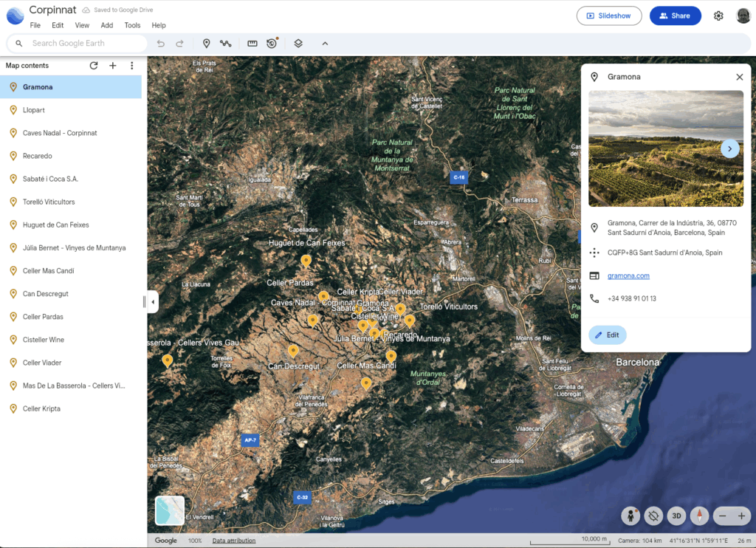Click Gramona phone number +34 938 91 01 13

[x=632, y=298]
